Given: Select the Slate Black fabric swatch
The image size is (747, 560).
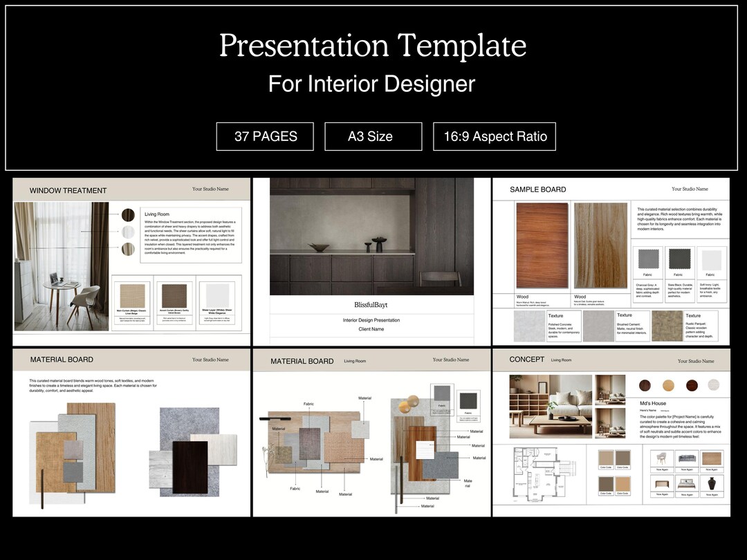Looking at the screenshot, I should [x=680, y=259].
